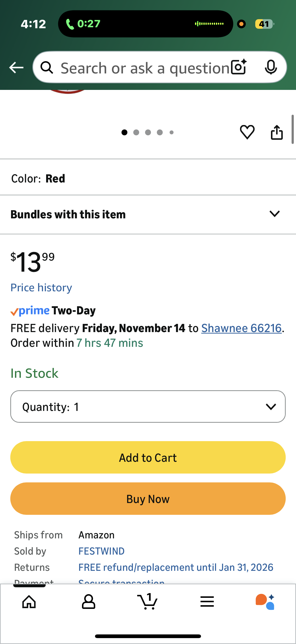Image resolution: width=296 pixels, height=644 pixels.
Task: Open the FESTWIND seller link
Action: pyautogui.click(x=101, y=551)
